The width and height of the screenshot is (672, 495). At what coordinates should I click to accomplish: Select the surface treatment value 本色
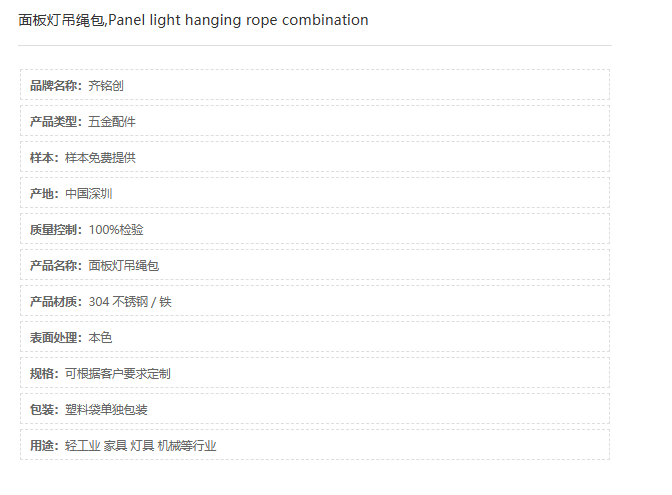point(100,338)
